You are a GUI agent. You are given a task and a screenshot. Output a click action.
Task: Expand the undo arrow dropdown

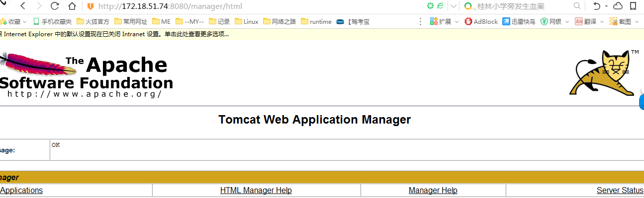(606, 6)
